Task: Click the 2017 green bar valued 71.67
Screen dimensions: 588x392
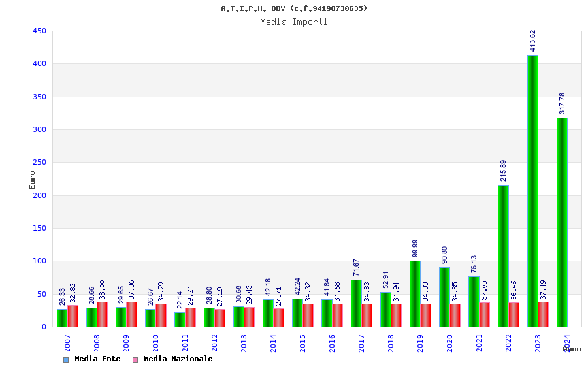Action: pos(356,303)
